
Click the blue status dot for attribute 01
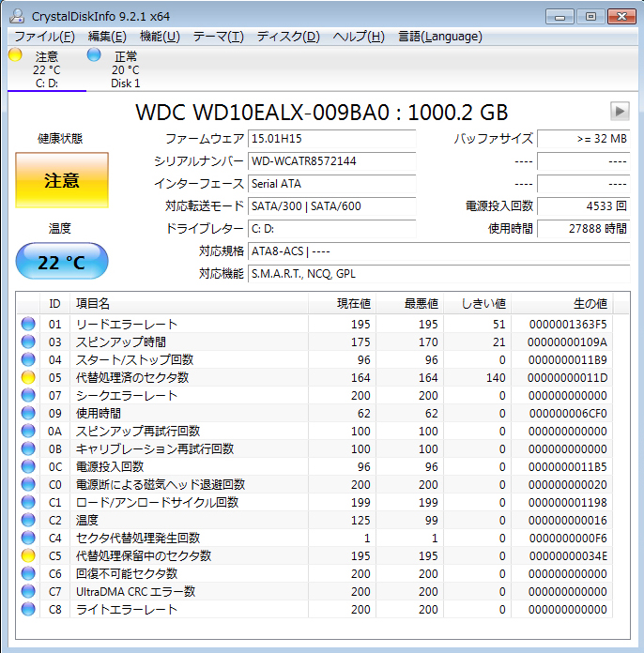tap(28, 324)
